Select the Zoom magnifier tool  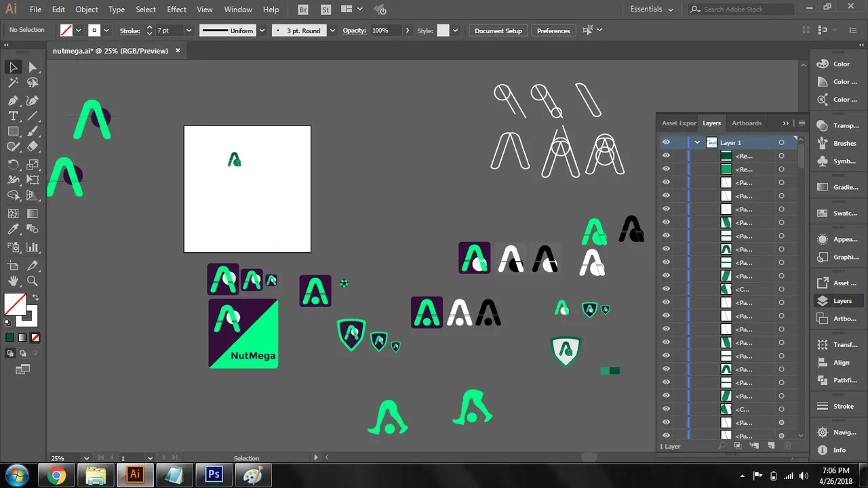(33, 281)
